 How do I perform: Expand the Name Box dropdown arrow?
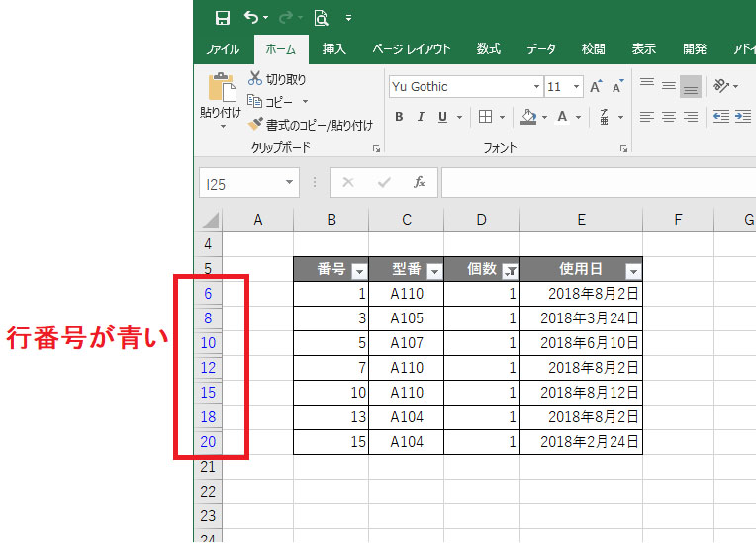coord(289,182)
